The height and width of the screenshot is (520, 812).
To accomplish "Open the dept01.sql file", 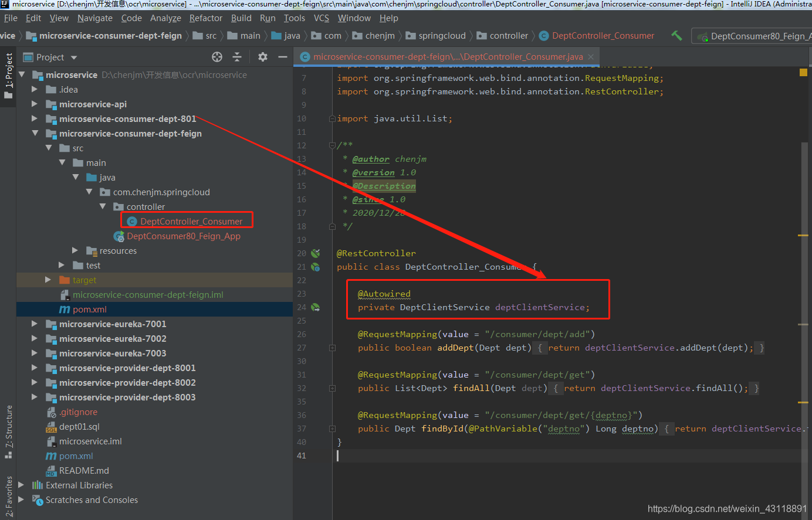I will click(79, 427).
